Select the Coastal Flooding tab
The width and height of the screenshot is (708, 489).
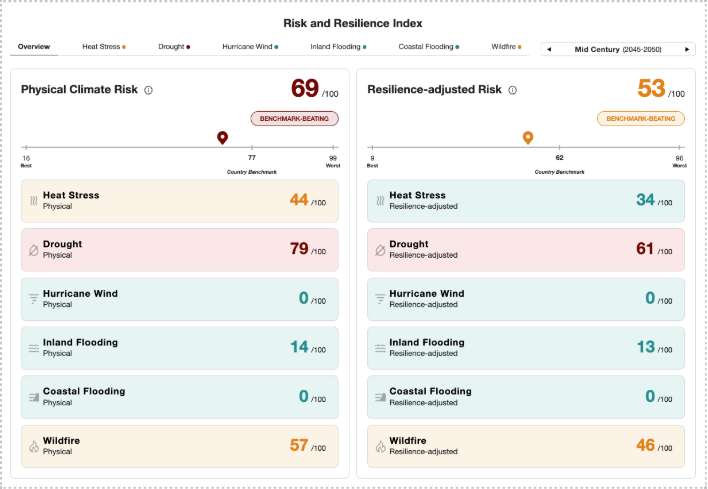click(428, 47)
